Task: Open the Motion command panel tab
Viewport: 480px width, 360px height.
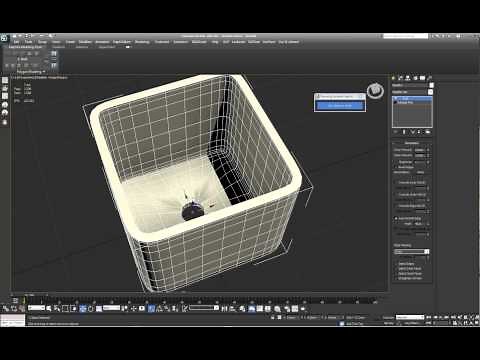Action: (x=415, y=78)
